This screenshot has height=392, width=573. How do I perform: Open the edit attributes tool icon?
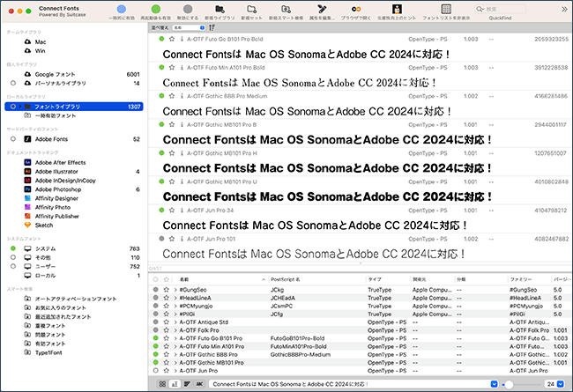click(322, 9)
